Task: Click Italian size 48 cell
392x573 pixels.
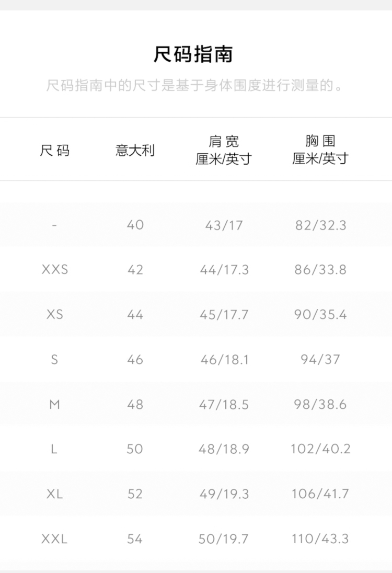Action: tap(135, 405)
